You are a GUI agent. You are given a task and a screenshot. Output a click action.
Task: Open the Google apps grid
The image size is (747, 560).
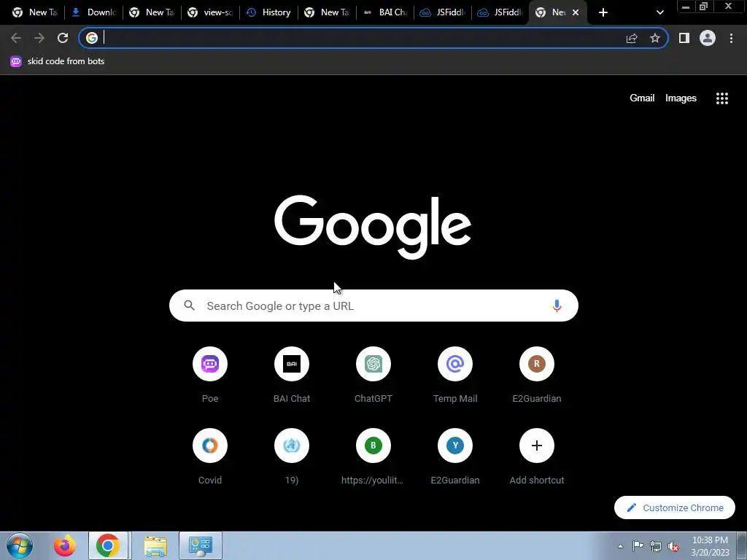tap(722, 98)
